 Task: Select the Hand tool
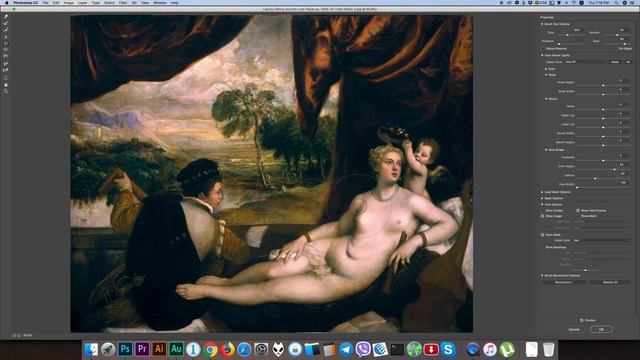pyautogui.click(x=6, y=85)
